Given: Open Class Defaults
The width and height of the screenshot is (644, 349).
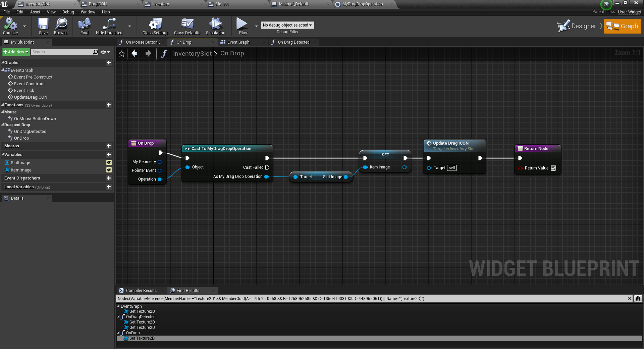Looking at the screenshot, I should click(x=187, y=26).
